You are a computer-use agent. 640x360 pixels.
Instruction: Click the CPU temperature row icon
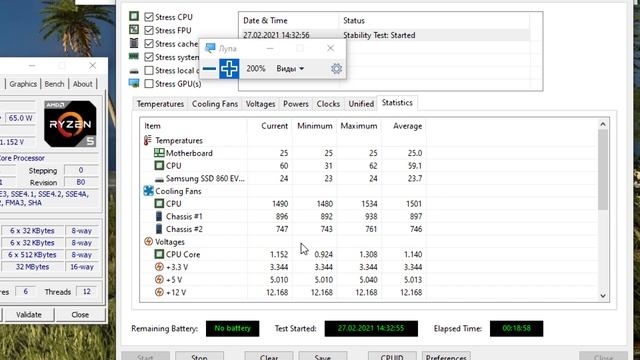[159, 166]
